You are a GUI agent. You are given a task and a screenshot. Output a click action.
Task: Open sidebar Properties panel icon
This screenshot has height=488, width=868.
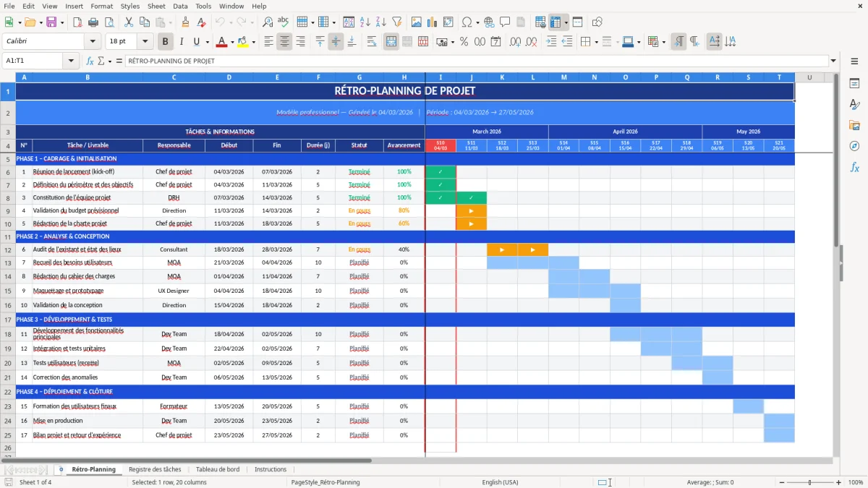pyautogui.click(x=854, y=84)
